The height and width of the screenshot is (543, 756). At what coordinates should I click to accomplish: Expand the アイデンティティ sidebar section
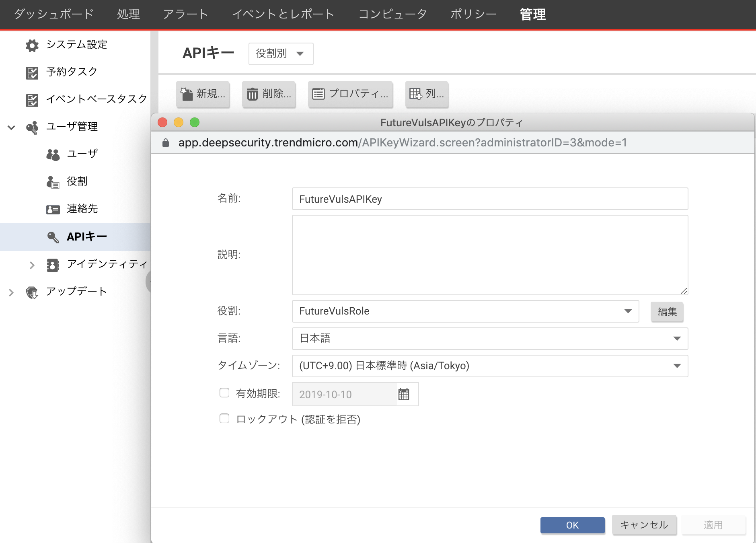[31, 265]
